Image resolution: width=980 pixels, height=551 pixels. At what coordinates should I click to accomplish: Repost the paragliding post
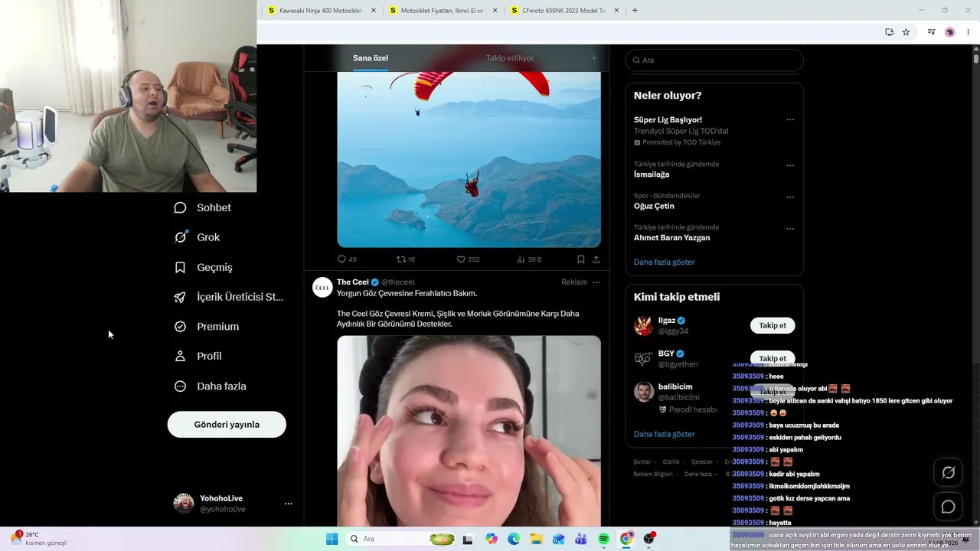pos(406,259)
